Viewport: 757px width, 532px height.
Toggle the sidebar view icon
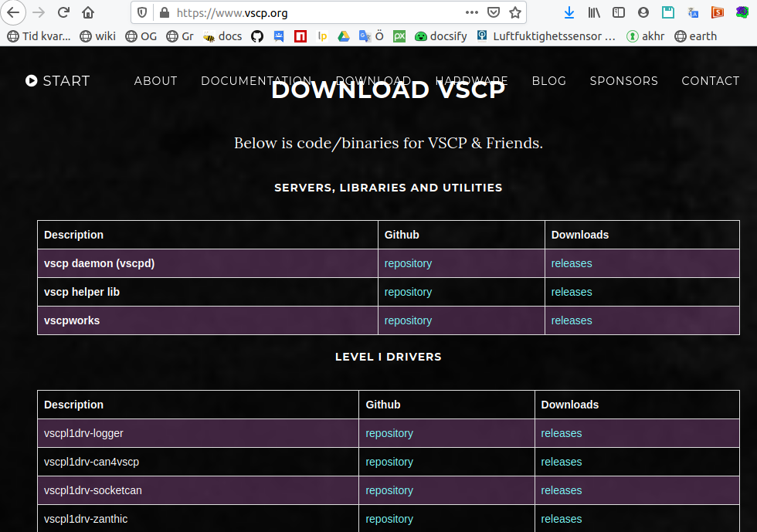point(619,12)
